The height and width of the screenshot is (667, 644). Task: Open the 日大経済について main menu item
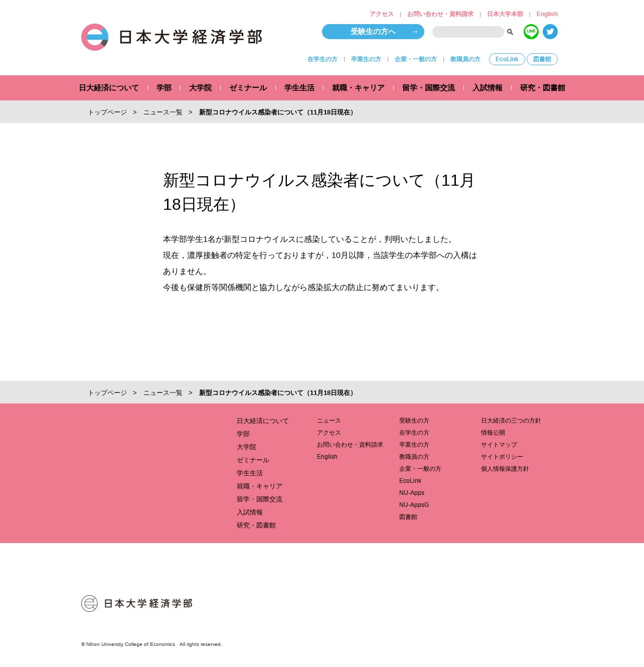(109, 88)
